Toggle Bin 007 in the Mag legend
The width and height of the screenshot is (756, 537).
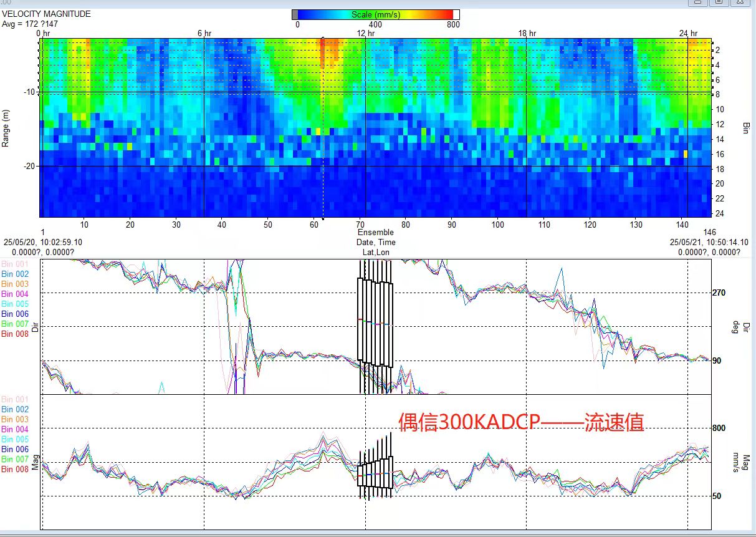point(15,459)
